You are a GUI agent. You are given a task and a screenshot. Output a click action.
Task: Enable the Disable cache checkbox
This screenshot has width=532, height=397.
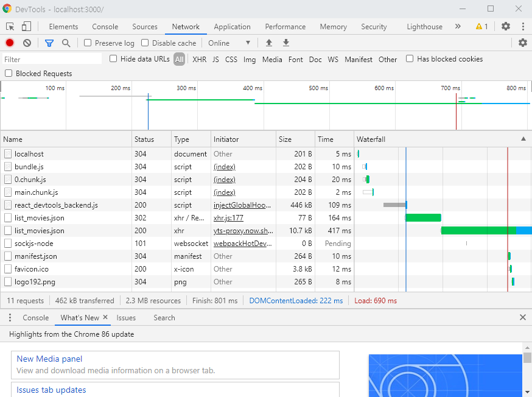tap(145, 43)
